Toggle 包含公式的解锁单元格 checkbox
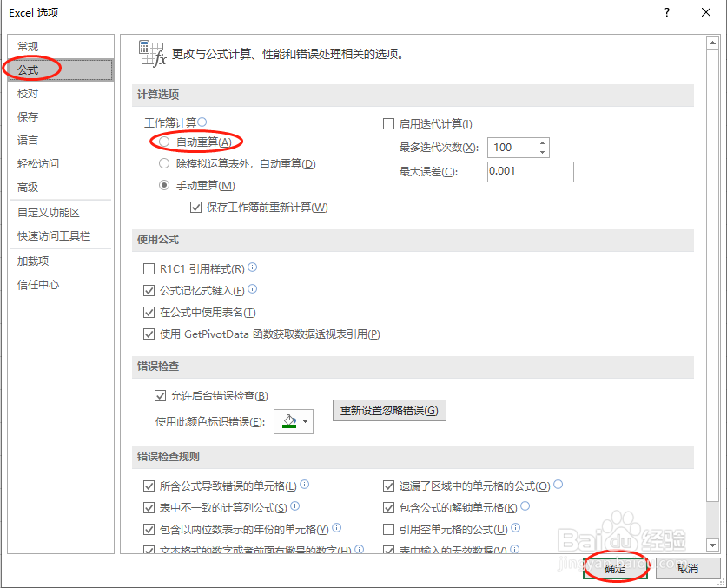 click(x=388, y=508)
